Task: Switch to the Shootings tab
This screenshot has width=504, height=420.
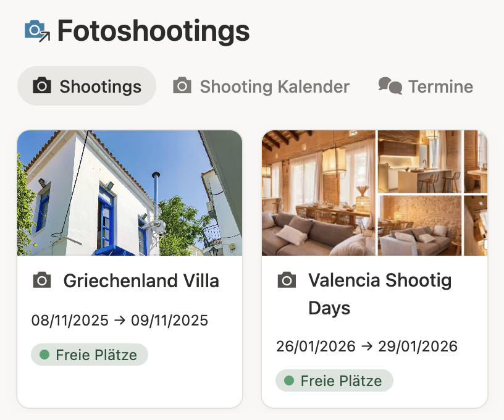Action: [x=87, y=86]
